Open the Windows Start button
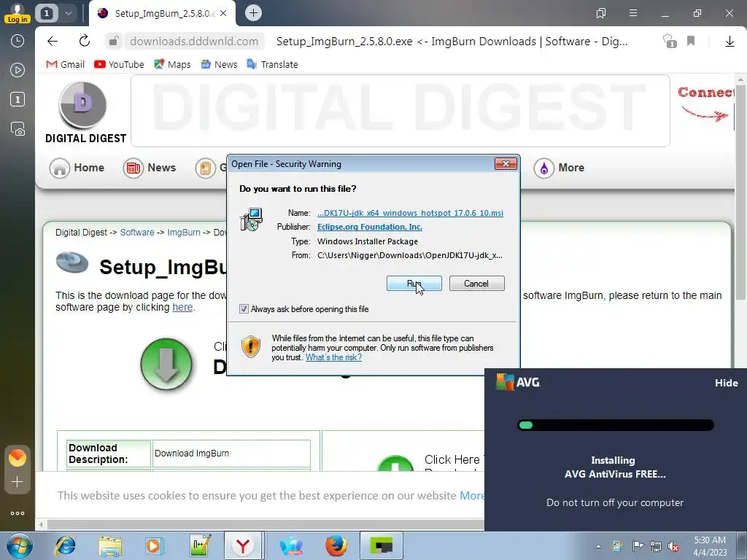The height and width of the screenshot is (560, 747). coord(19,545)
